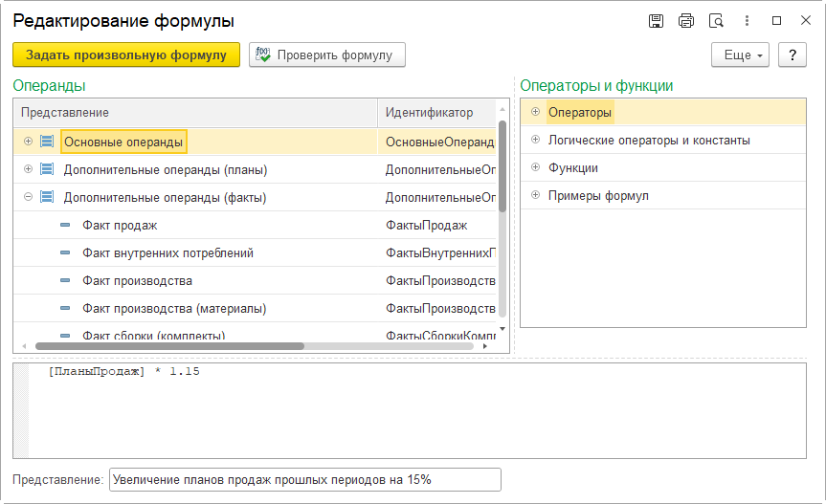Click the print icon in title bar
826x504 pixels.
[x=685, y=21]
